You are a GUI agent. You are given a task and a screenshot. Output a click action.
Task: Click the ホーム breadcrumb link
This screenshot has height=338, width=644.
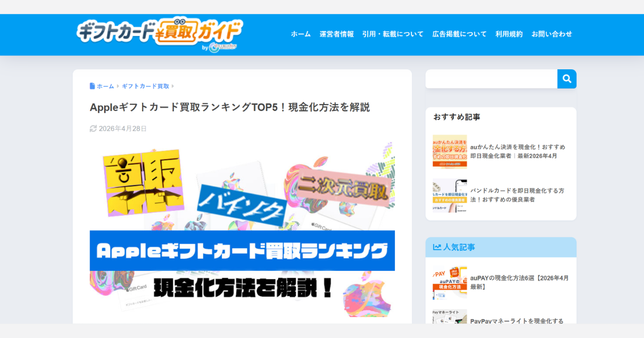tap(105, 86)
